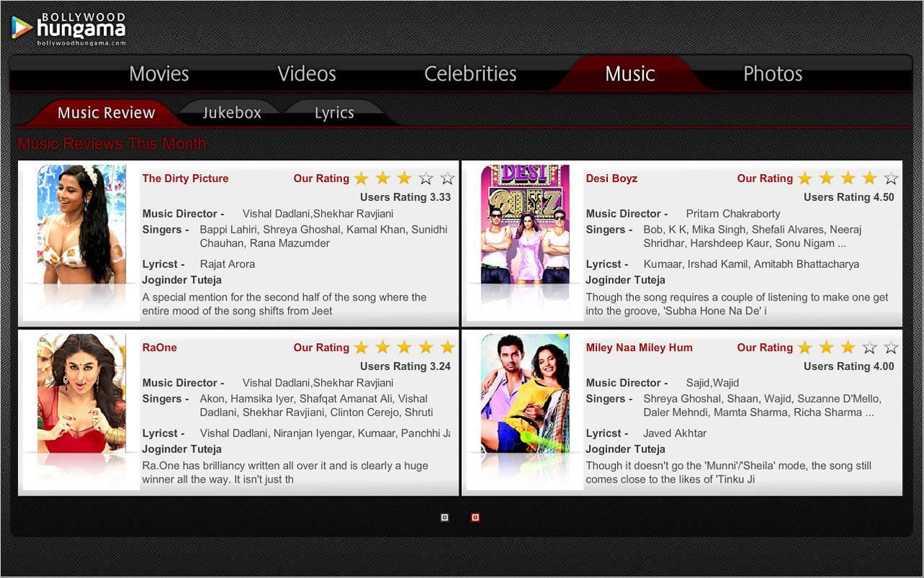Set Desi Boyz star rating to three stars

848,178
